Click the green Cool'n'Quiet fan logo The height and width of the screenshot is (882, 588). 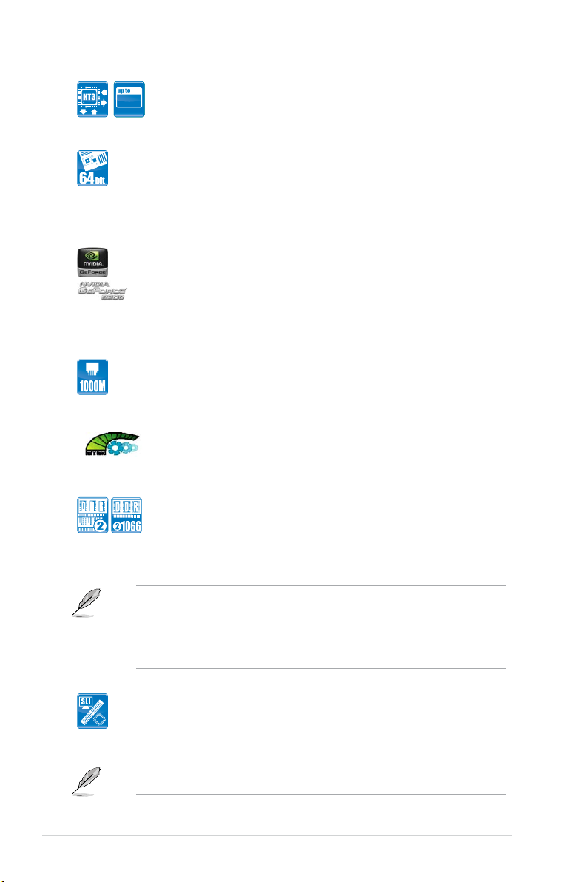pyautogui.click(x=111, y=444)
